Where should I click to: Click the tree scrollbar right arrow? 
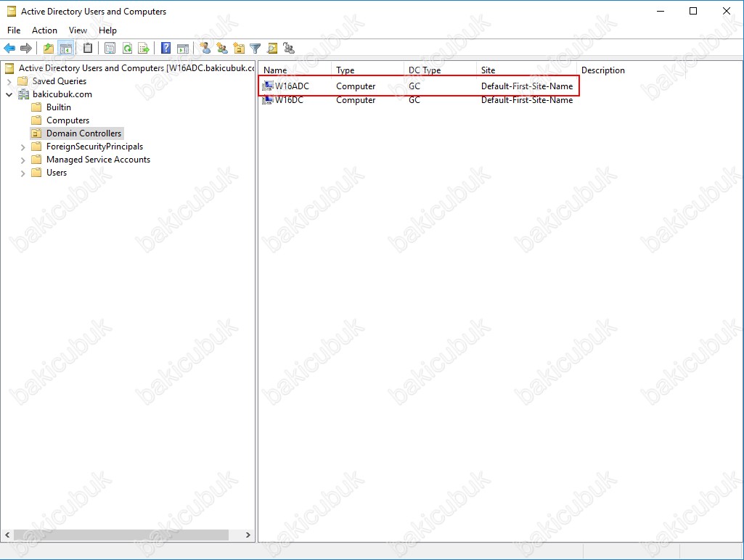(x=248, y=535)
